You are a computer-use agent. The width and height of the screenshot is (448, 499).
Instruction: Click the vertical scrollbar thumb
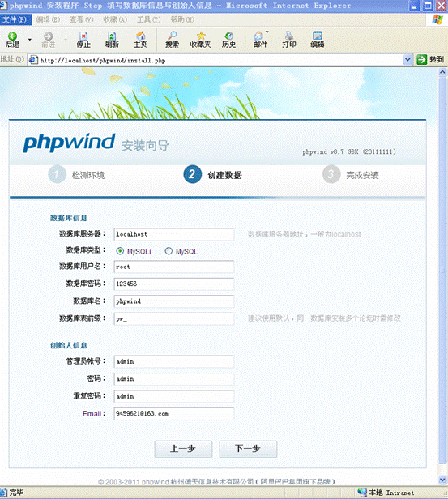pos(442,271)
